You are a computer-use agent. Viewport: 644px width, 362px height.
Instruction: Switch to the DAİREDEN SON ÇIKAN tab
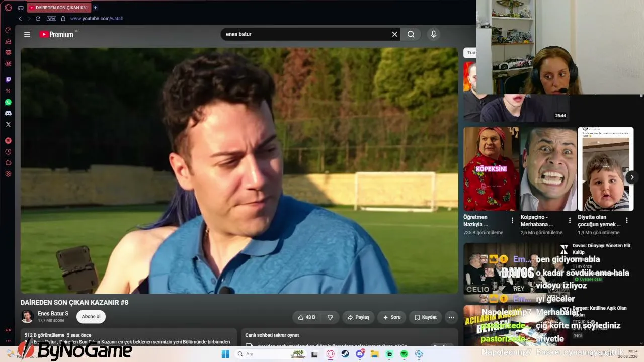[59, 8]
